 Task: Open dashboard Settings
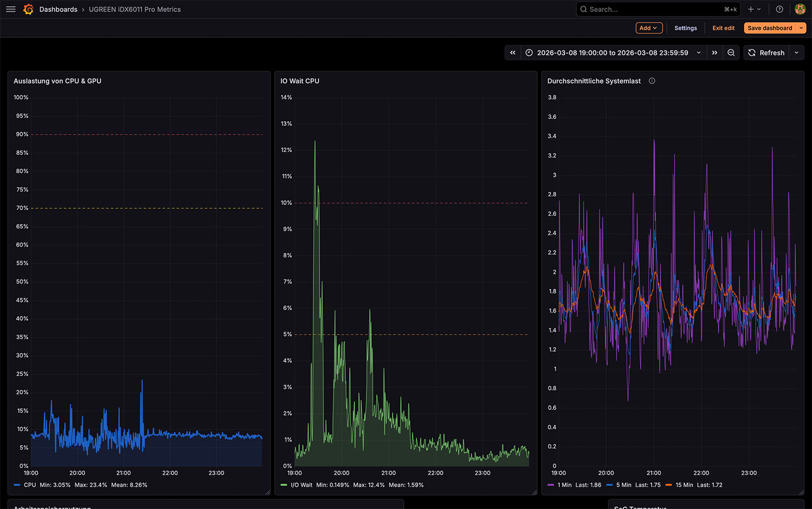pyautogui.click(x=685, y=28)
